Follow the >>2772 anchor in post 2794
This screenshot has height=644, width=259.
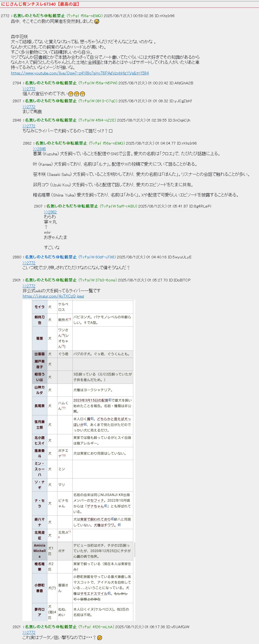coord(29,89)
